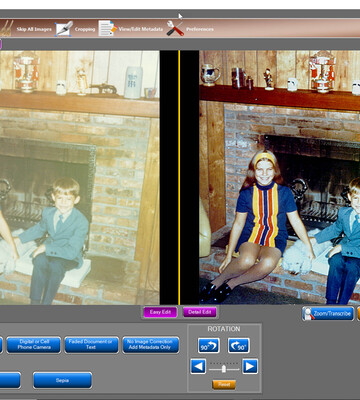Switch to Detail Edit mode
This screenshot has width=360, height=400.
click(x=200, y=312)
